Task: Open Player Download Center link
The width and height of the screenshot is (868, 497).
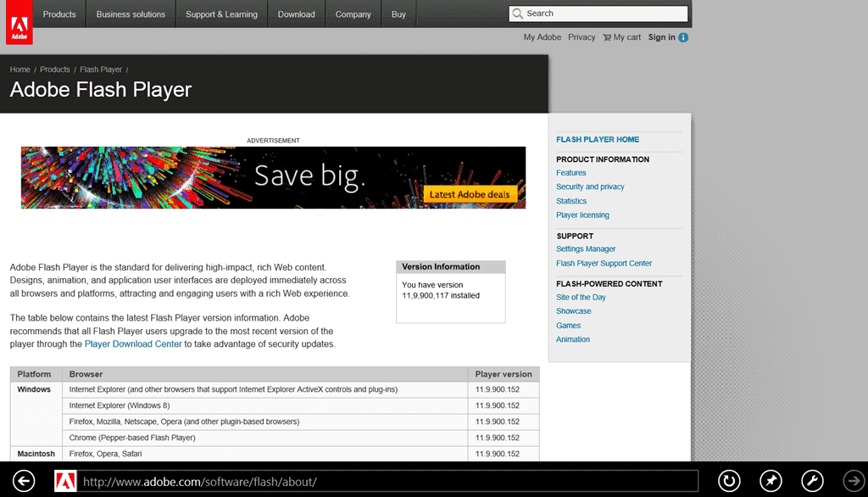Action: pos(133,344)
